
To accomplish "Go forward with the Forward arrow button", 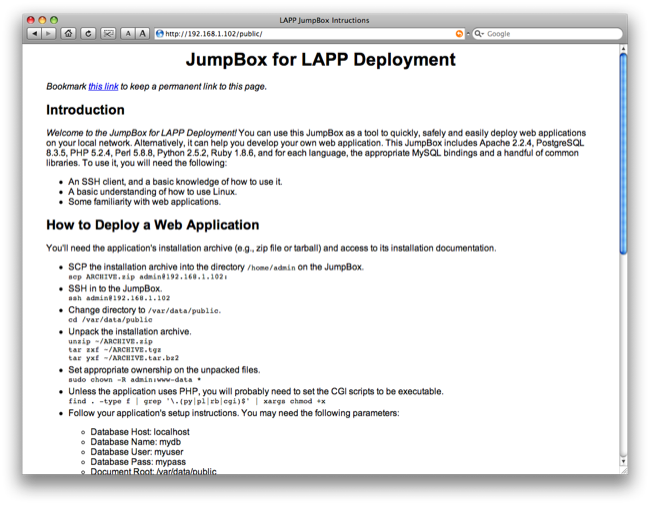I will pyautogui.click(x=49, y=34).
